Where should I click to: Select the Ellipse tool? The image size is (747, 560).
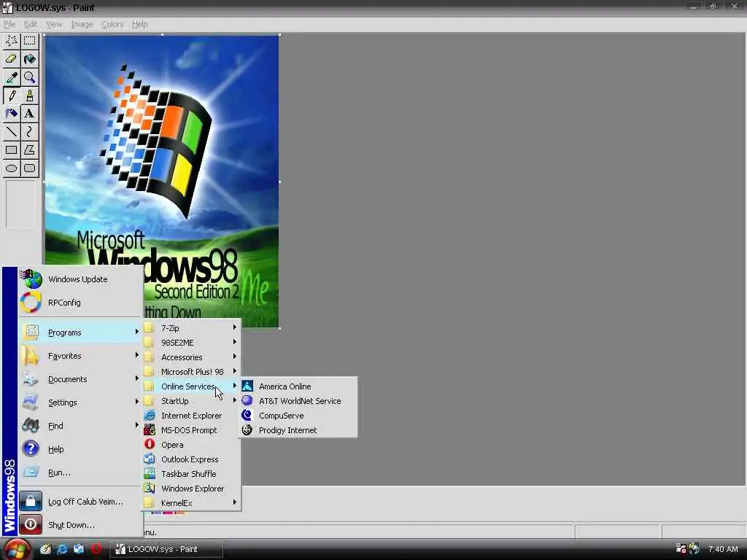(x=12, y=168)
